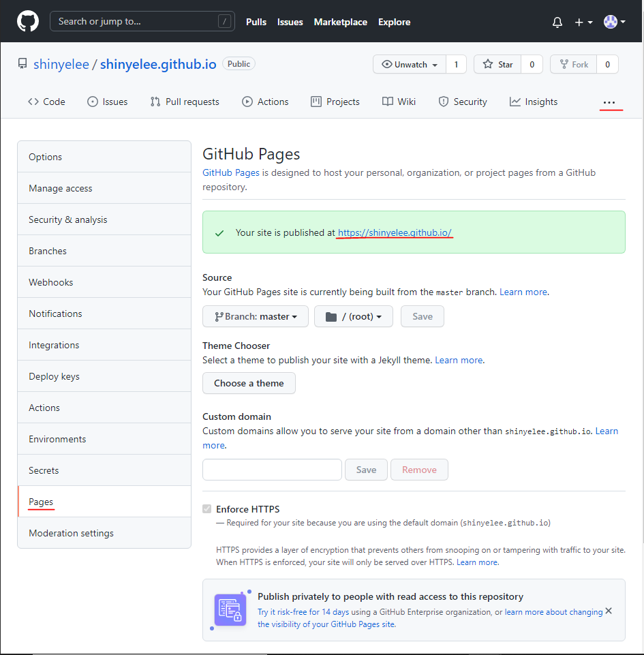Open the plus create-new menu
The image size is (644, 655).
583,22
